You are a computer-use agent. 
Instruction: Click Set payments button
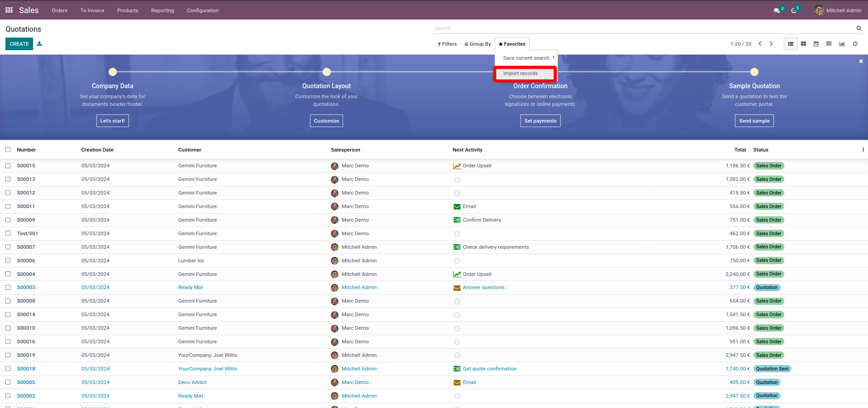pyautogui.click(x=540, y=121)
